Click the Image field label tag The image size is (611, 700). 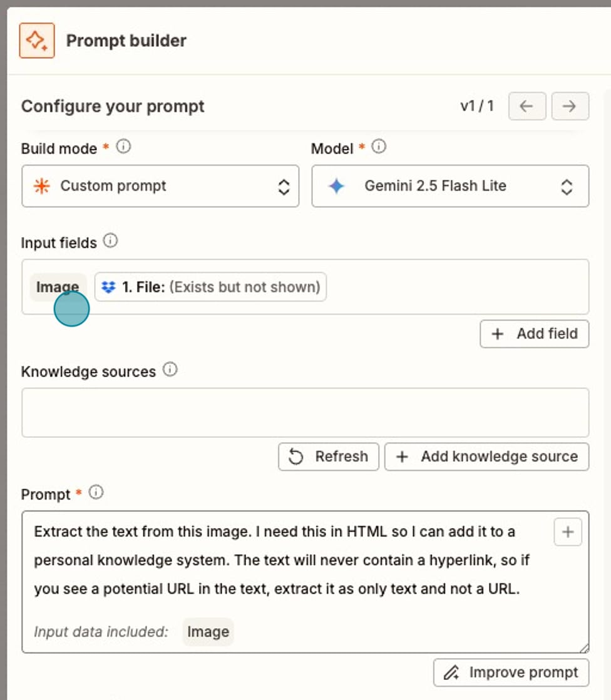(x=57, y=287)
